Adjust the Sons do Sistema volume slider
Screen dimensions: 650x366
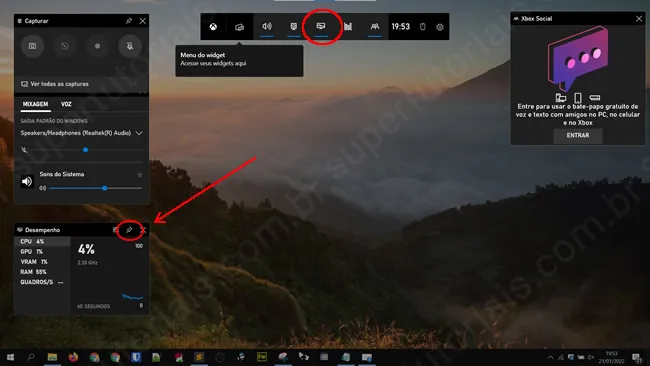(96, 188)
